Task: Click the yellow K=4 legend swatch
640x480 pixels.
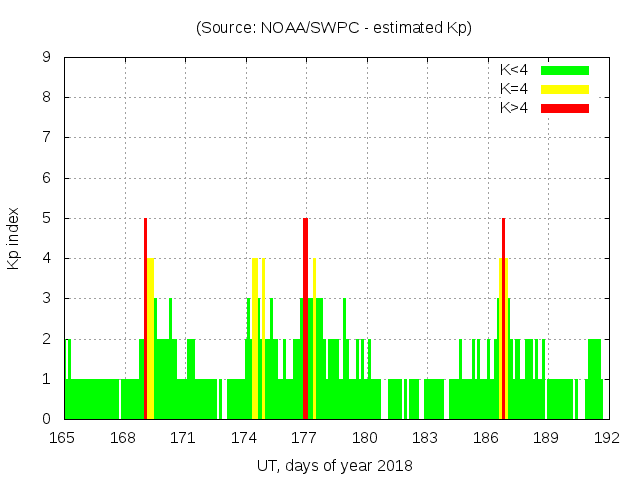Action: tap(565, 89)
